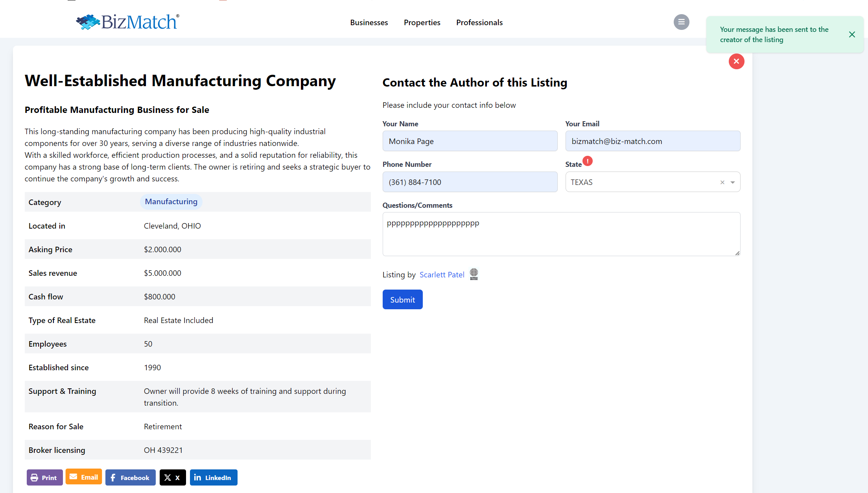Share the listing via Email
This screenshot has height=493, width=868.
point(84,477)
